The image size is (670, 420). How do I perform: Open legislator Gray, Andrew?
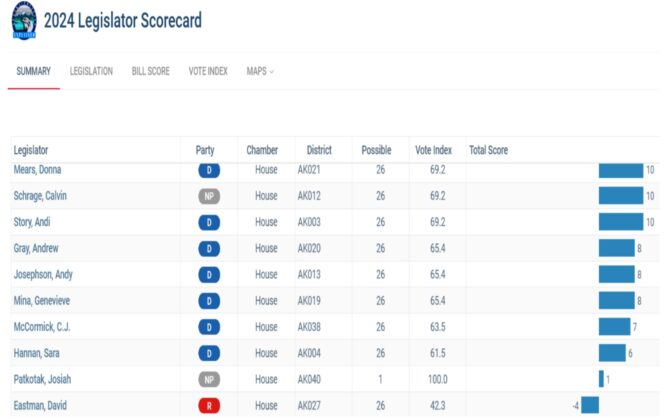coord(36,248)
